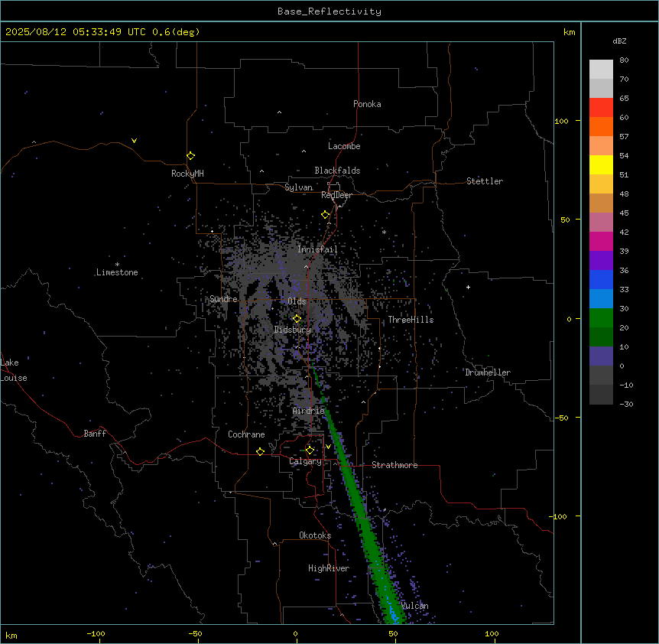Click the timestamp 2025/08/12 05:33:49 UTC
Screen dimensions: 659x644
pos(76,32)
